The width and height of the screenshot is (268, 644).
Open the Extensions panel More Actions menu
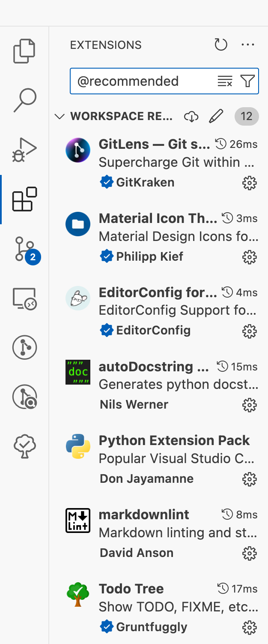248,44
